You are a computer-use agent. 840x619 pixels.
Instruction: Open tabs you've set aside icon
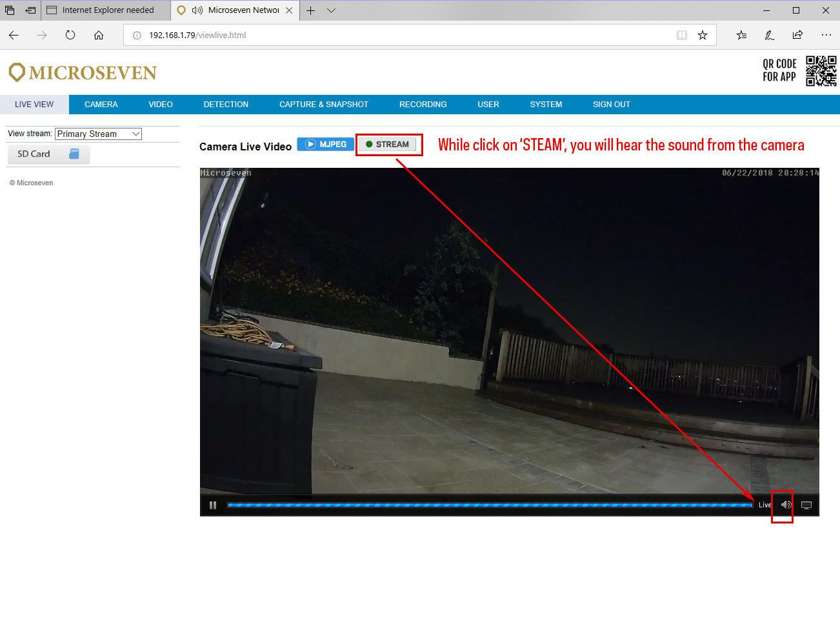click(x=10, y=10)
